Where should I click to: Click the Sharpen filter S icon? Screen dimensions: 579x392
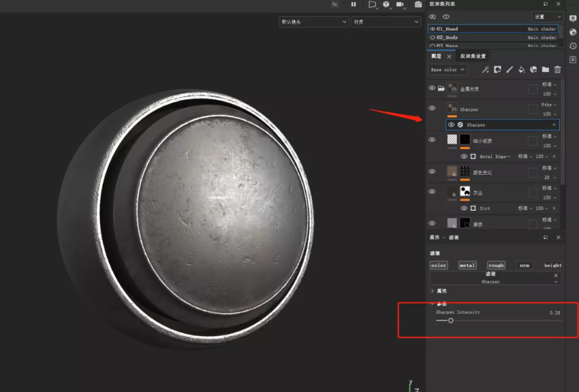461,125
